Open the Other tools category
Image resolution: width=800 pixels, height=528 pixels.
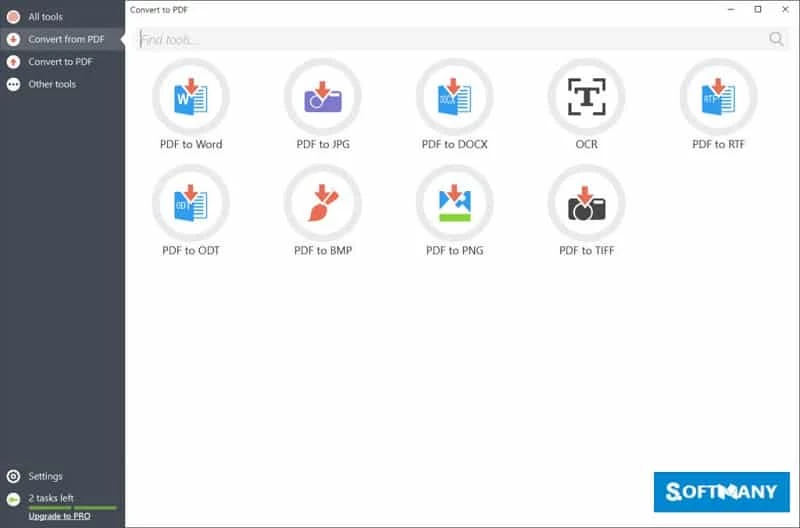pos(51,84)
